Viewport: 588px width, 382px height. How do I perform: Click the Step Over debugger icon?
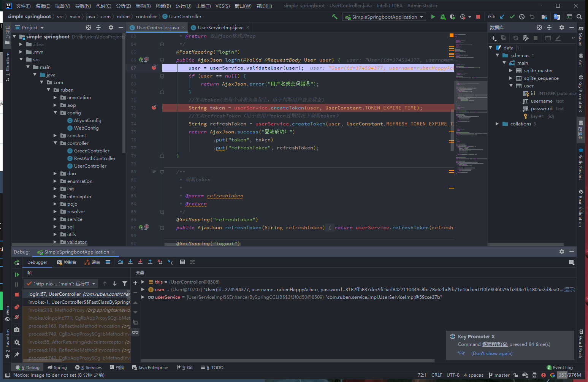[x=120, y=262]
